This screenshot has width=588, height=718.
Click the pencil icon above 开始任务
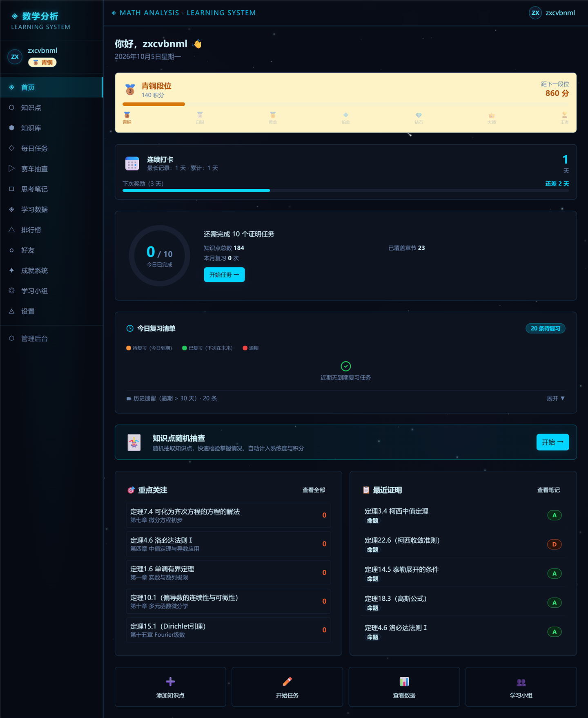point(287,681)
